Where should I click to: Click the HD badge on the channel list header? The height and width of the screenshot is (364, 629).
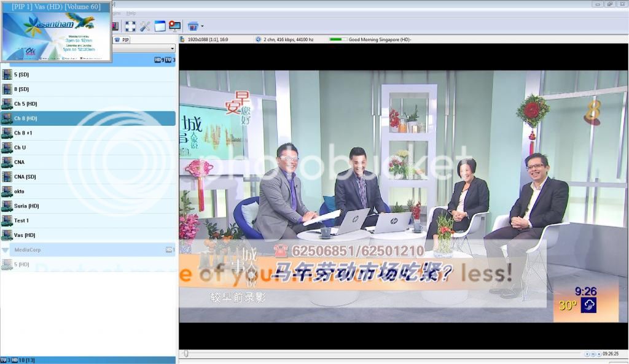coord(158,59)
